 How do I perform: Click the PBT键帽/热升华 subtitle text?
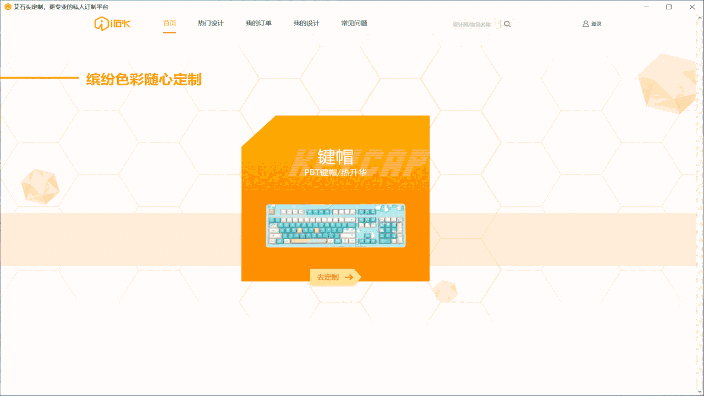click(x=335, y=172)
